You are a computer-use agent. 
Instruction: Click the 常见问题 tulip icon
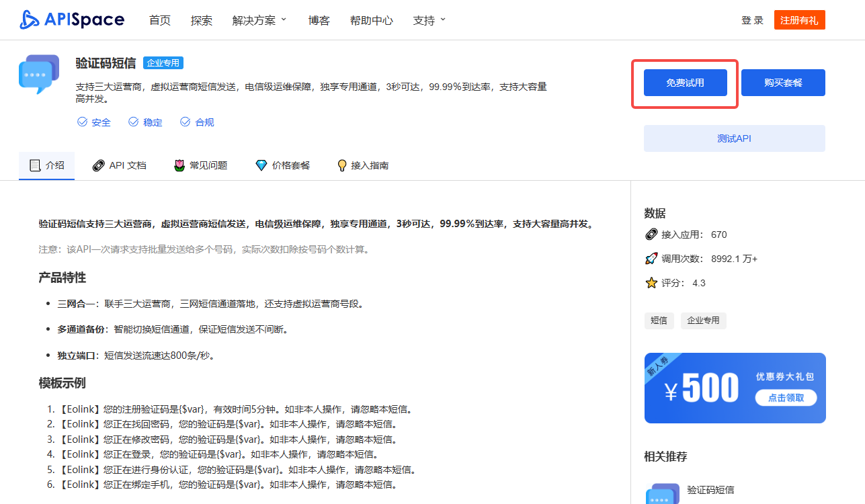coord(179,165)
